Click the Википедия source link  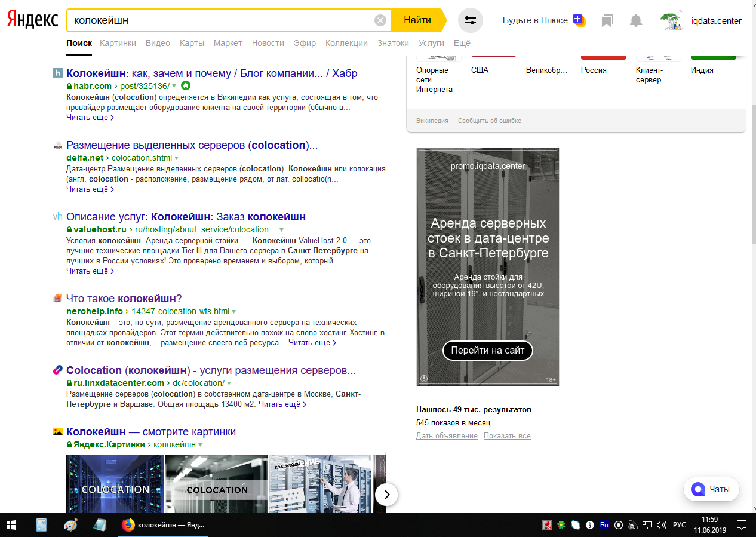432,121
